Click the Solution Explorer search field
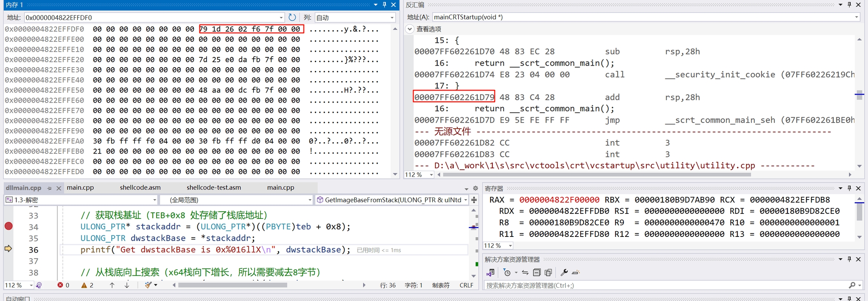This screenshot has width=868, height=301. (663, 285)
